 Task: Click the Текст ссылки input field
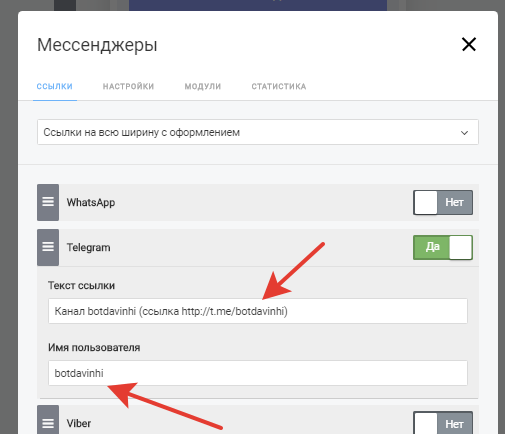tap(258, 311)
